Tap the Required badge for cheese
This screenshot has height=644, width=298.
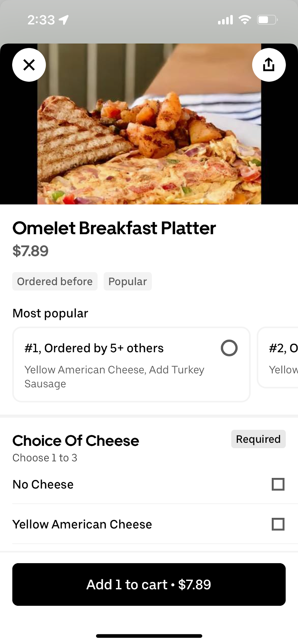(x=258, y=439)
